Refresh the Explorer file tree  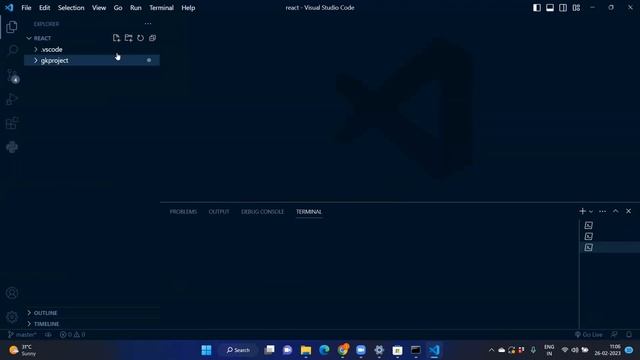[140, 38]
